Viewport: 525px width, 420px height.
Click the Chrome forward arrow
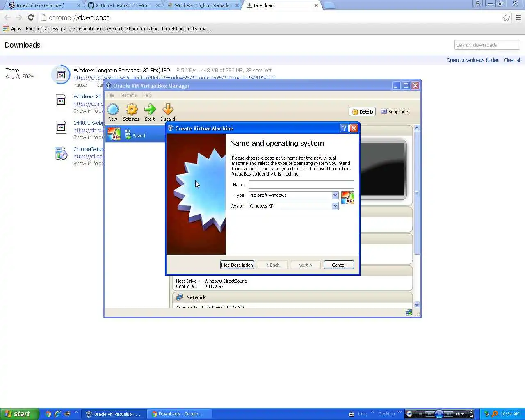pyautogui.click(x=19, y=18)
